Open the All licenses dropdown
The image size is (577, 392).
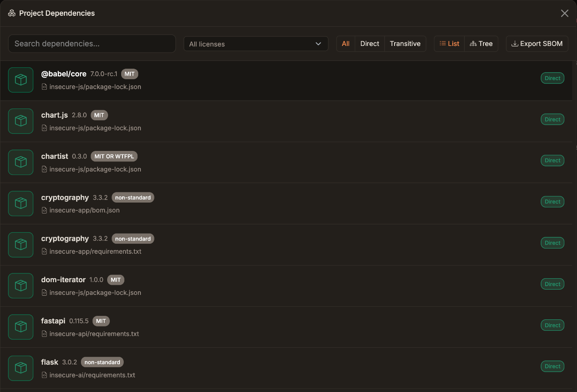click(256, 44)
